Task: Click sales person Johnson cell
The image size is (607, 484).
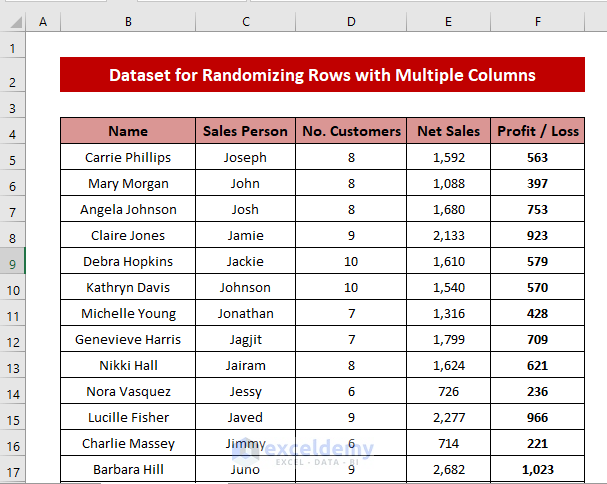Action: pos(245,287)
